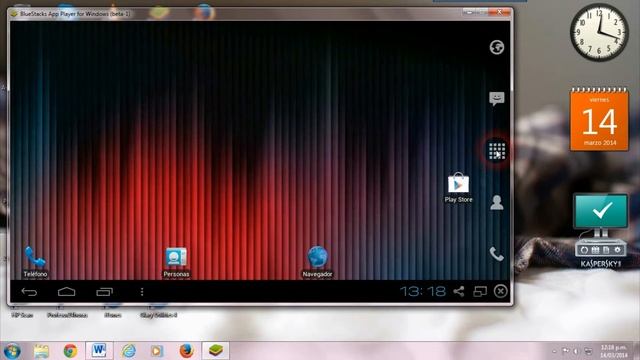Open the phone dialer icon in sidebar
Image resolution: width=640 pixels, height=360 pixels.
tap(497, 254)
